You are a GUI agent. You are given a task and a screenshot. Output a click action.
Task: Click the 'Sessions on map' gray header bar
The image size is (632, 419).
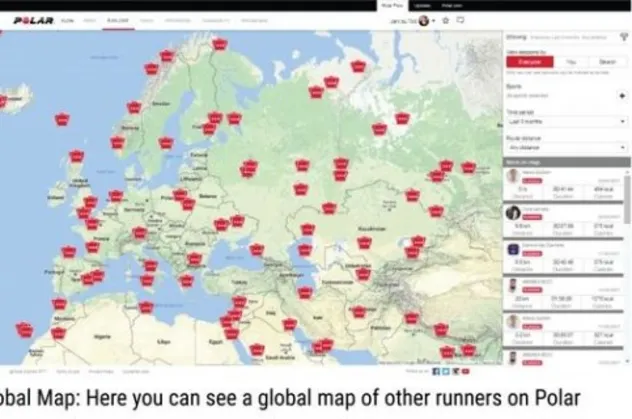(x=566, y=162)
